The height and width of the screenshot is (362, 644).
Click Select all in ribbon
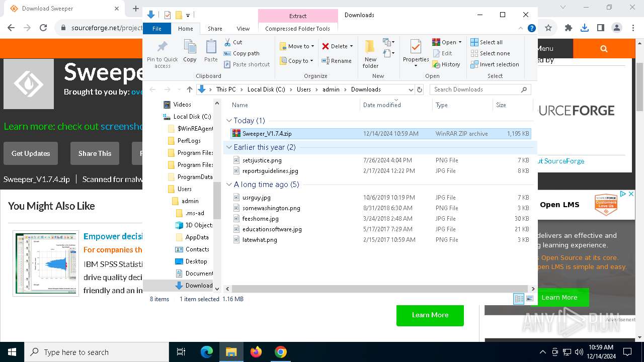(x=487, y=42)
